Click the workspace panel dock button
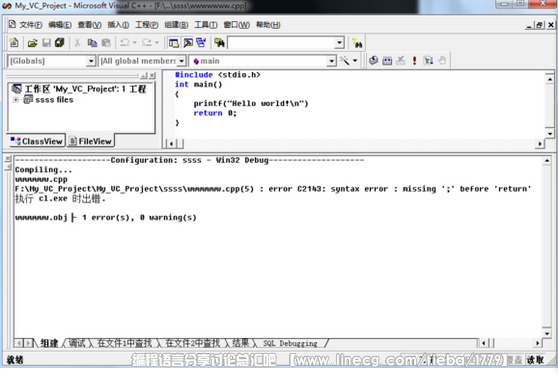The height and width of the screenshot is (377, 558). click(144, 75)
